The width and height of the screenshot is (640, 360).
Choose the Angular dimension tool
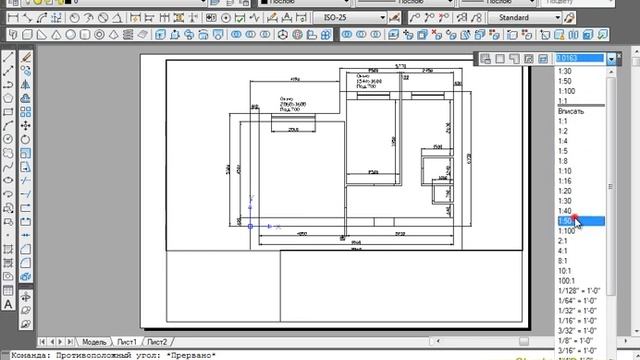pyautogui.click(x=117, y=18)
